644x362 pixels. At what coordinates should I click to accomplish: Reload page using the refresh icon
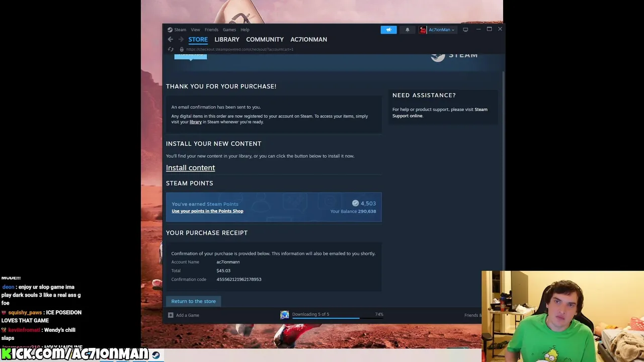(x=171, y=49)
